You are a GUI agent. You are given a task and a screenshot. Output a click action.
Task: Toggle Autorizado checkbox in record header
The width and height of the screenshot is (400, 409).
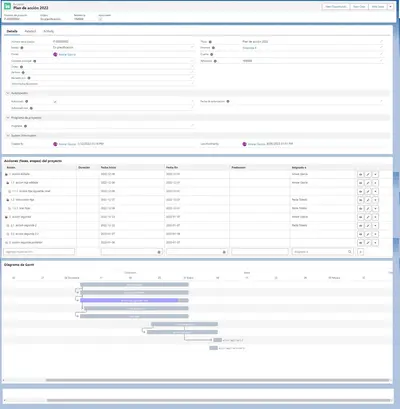coord(100,19)
